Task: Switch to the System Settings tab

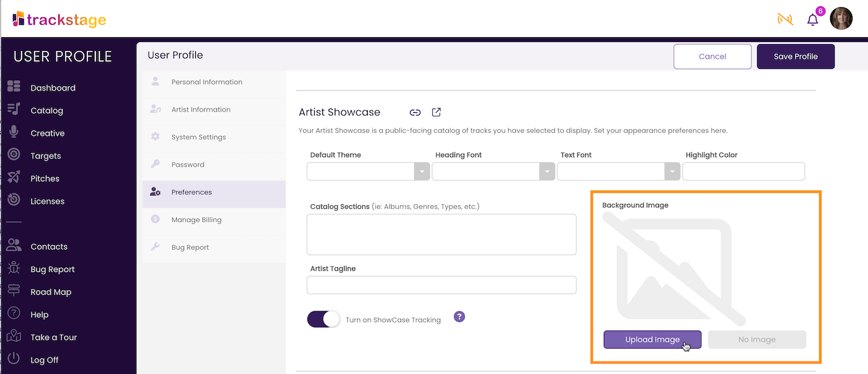Action: pyautogui.click(x=214, y=137)
